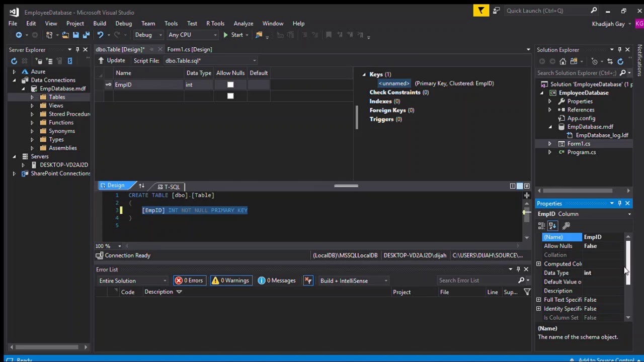Click the Home icon in Solution Explorer
644x362 pixels.
(562, 61)
